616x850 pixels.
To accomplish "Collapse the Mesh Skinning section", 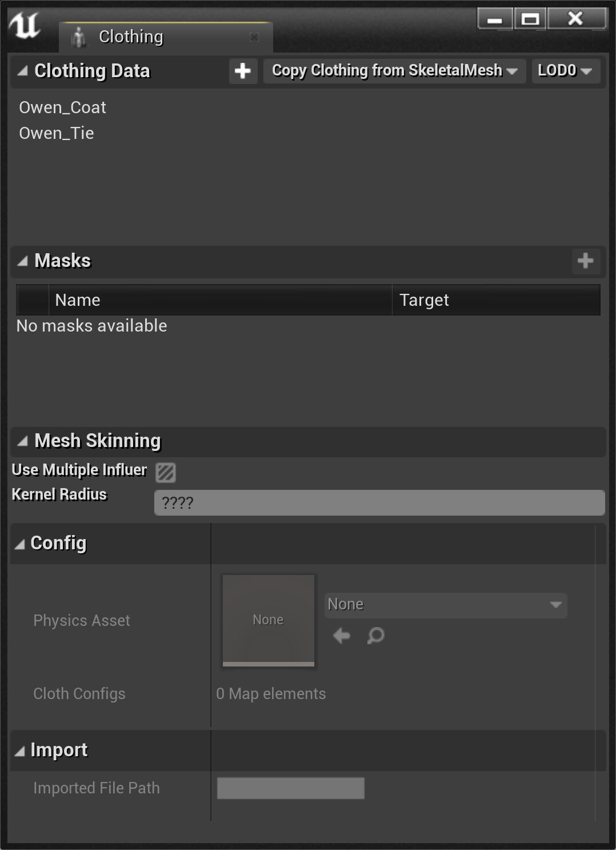I will coord(22,441).
